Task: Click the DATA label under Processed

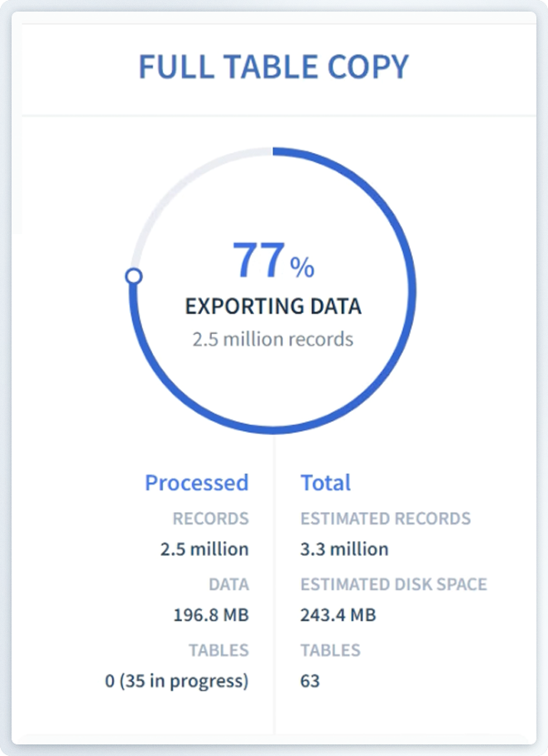Action: coord(228,584)
